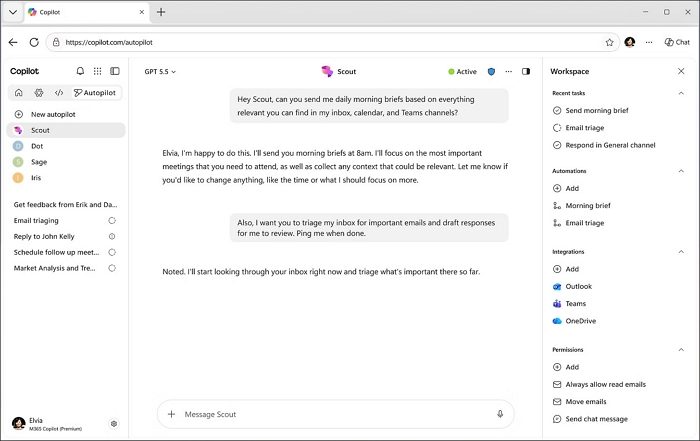This screenshot has height=441, width=700.
Task: Open the Teams integration
Action: (x=569, y=304)
